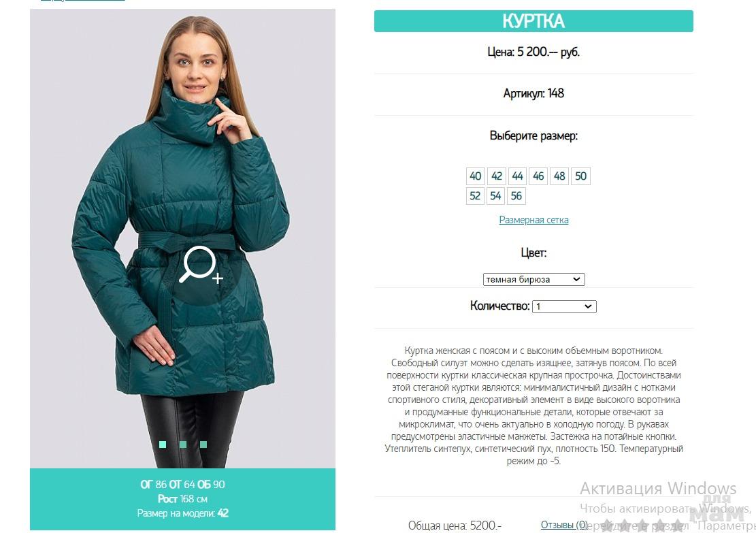Select size 52 box

tap(475, 196)
